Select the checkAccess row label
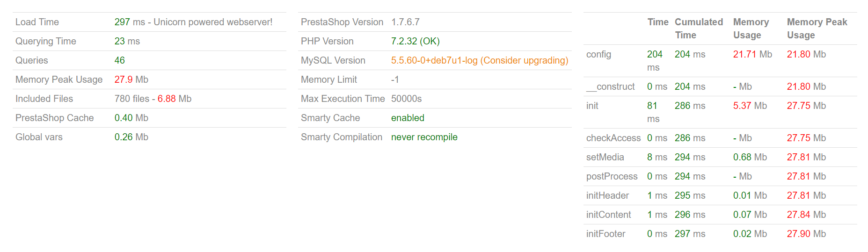 coord(613,138)
